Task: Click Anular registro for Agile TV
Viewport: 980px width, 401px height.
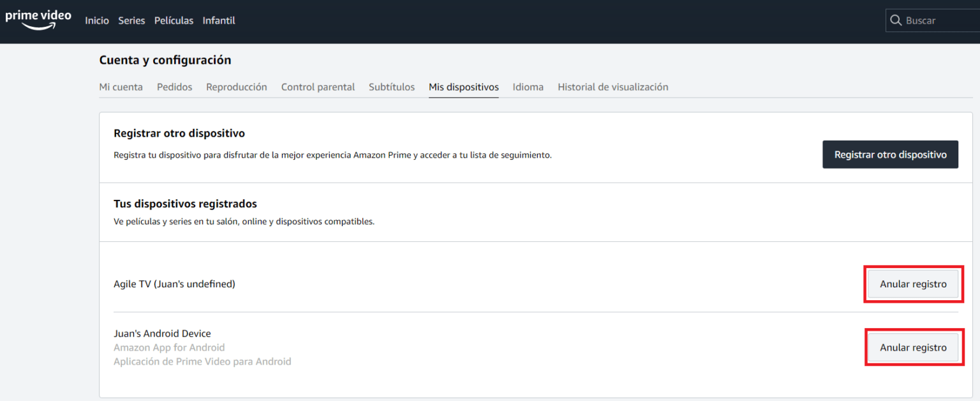Action: (x=913, y=284)
